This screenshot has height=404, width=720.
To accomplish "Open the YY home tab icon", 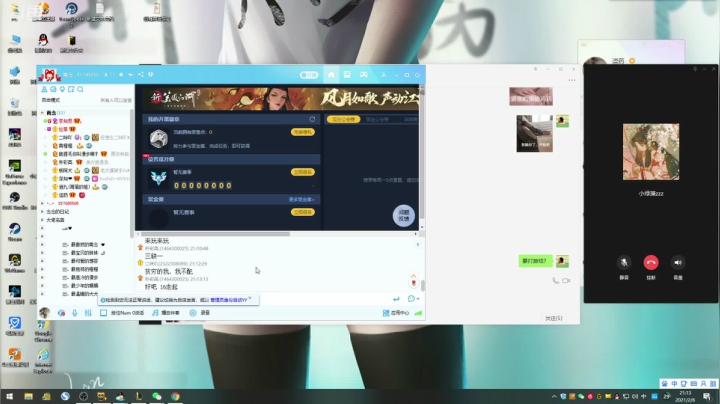I will pos(331,74).
